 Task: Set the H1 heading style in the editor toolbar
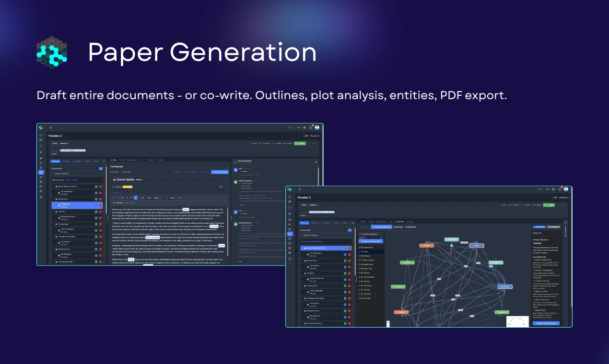[122, 198]
